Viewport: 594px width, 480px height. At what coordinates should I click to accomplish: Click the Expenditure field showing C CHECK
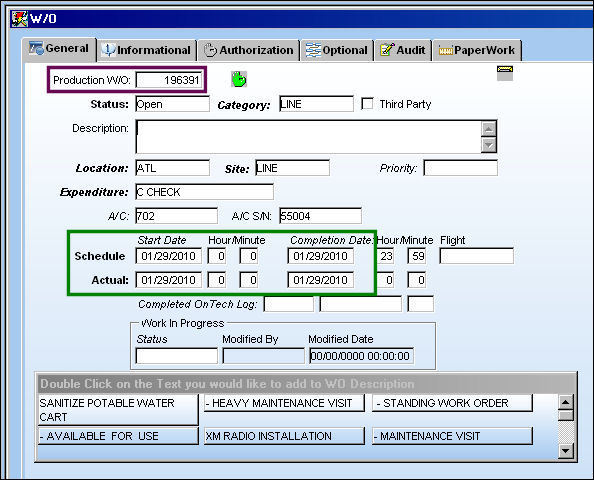[204, 192]
